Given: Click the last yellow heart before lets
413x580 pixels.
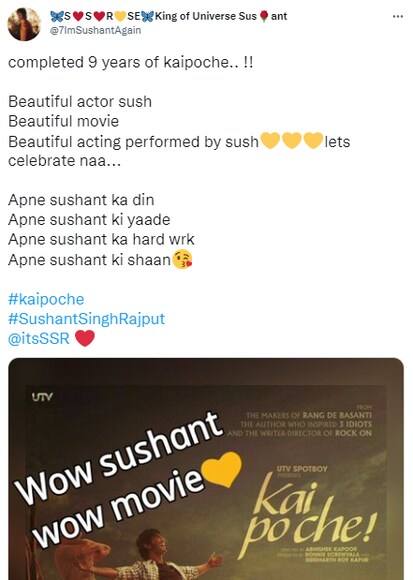Looking at the screenshot, I should [x=314, y=141].
